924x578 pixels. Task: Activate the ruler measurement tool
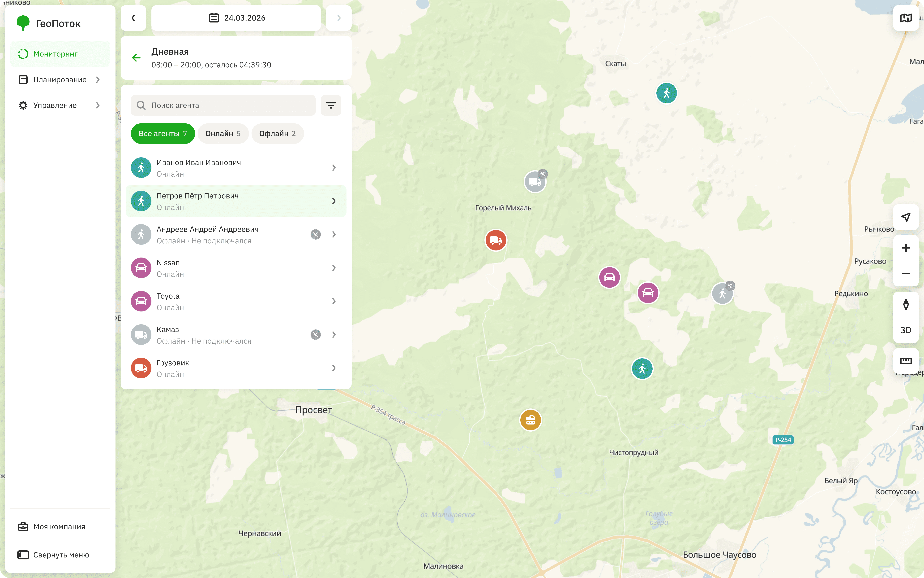pyautogui.click(x=906, y=361)
